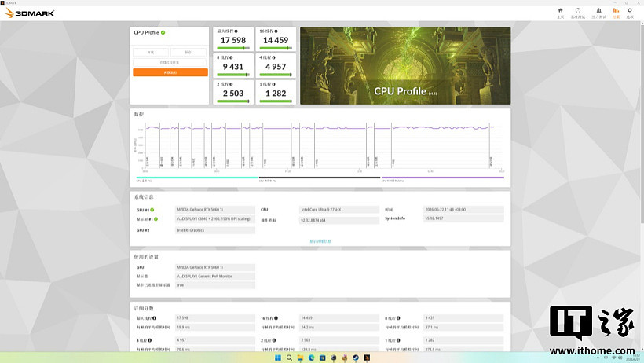Click green validation check beside CPU Profile title
Viewport: 644px width, 363px height.
(163, 32)
